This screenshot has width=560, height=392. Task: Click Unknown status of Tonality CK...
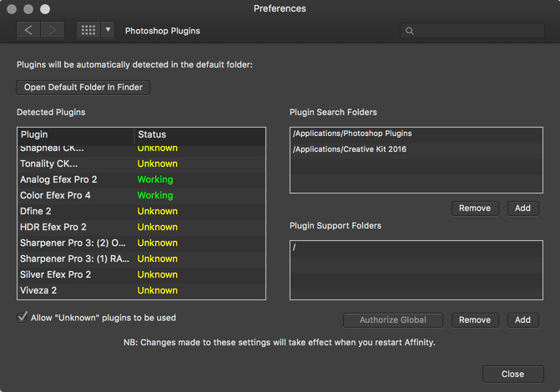click(x=158, y=163)
